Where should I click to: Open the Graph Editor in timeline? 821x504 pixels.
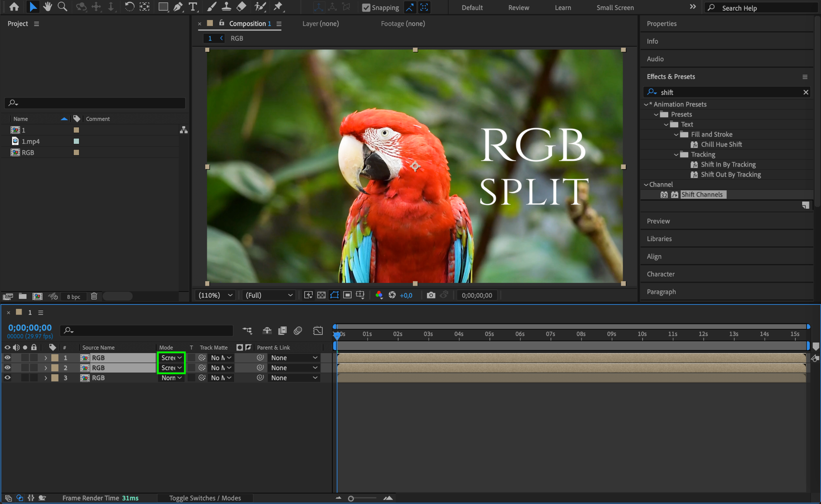[318, 331]
